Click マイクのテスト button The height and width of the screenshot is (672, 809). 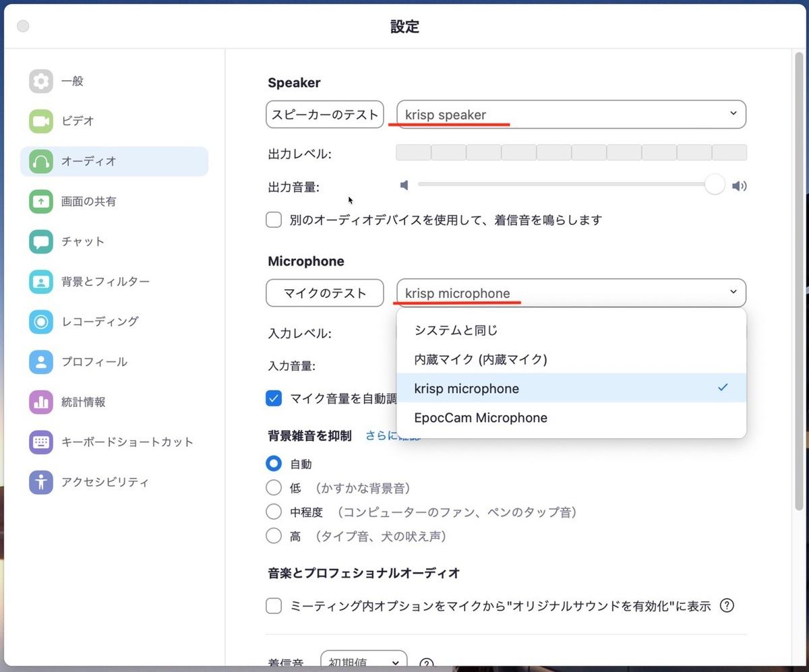(x=325, y=293)
